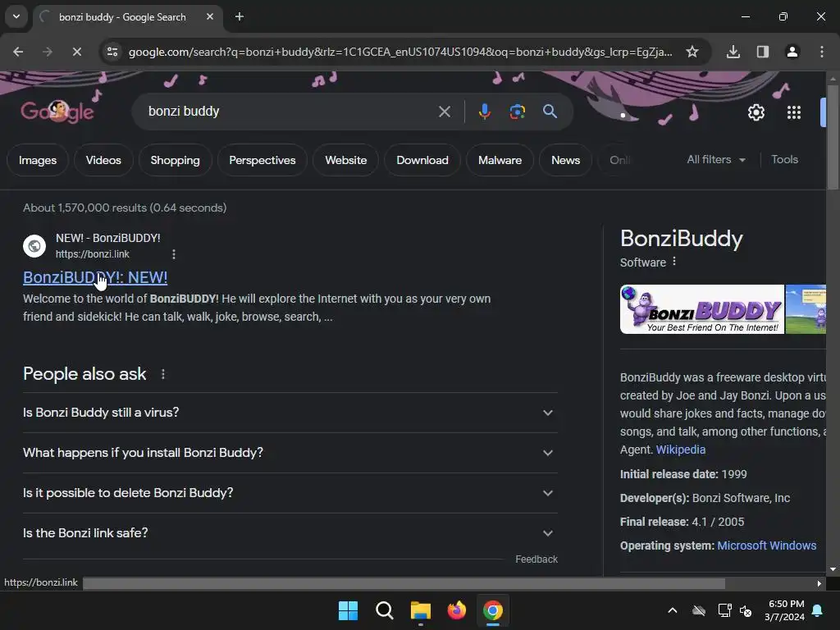Click the bonzi.link globe favicon

click(x=34, y=246)
